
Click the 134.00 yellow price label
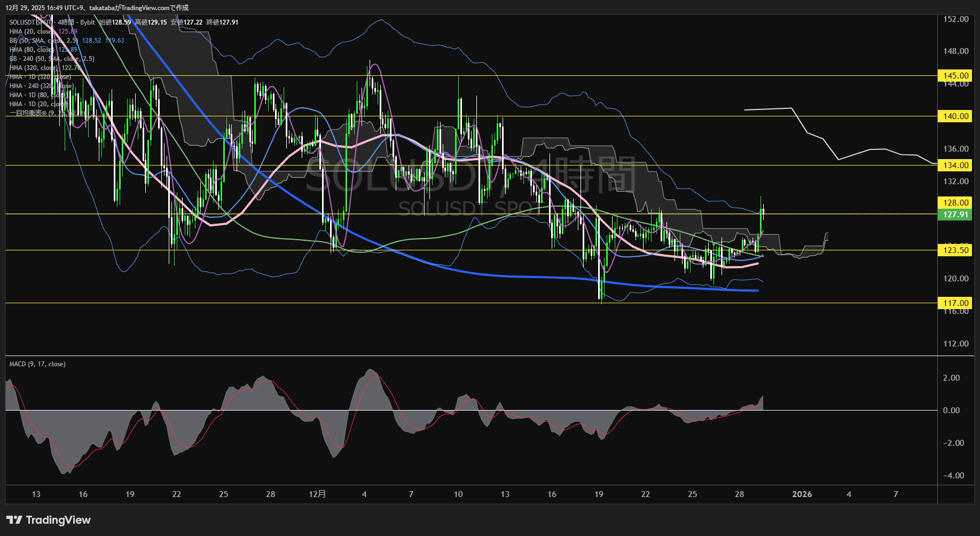coord(955,165)
